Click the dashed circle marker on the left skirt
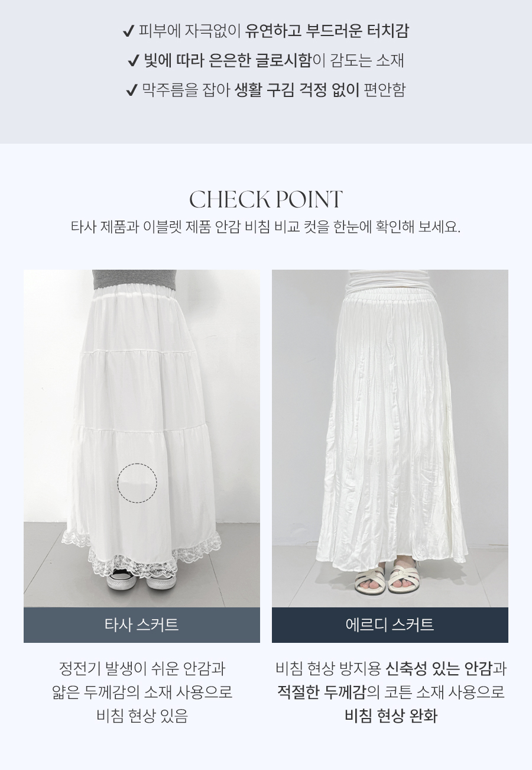532x770 pixels. pyautogui.click(x=137, y=483)
